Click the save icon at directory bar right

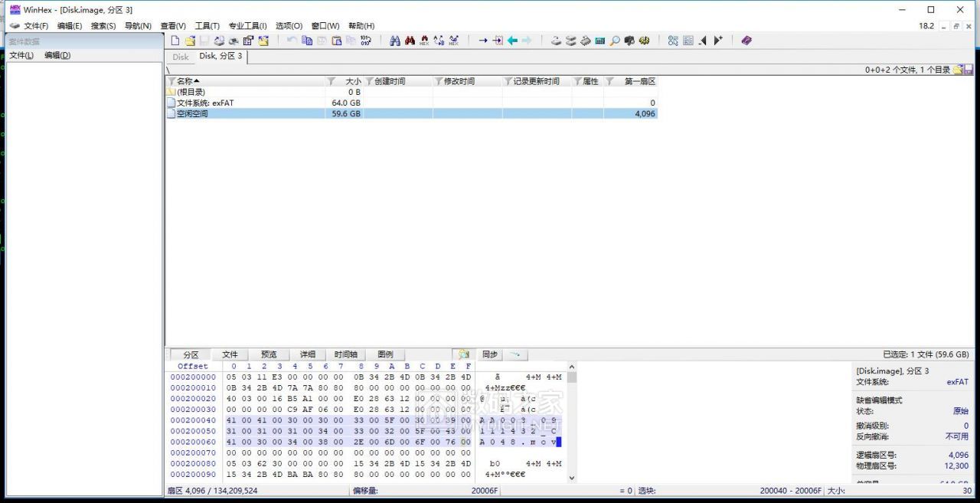click(969, 70)
